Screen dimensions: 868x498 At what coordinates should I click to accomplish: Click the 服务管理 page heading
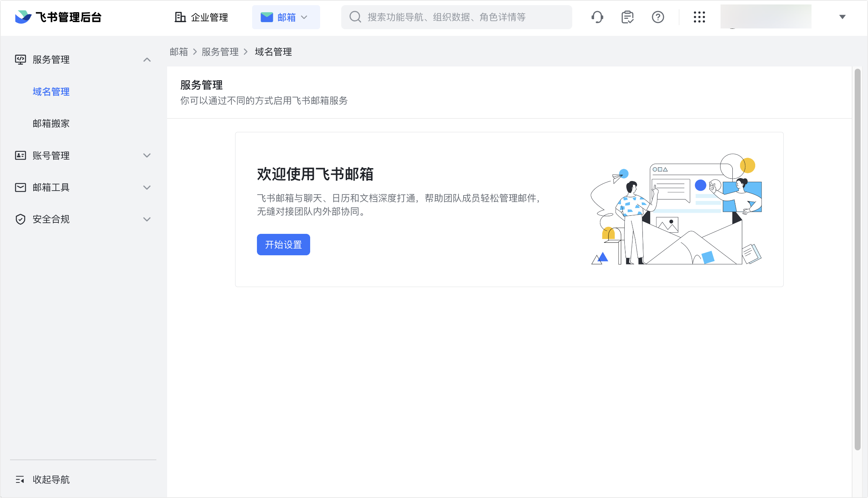(x=201, y=85)
